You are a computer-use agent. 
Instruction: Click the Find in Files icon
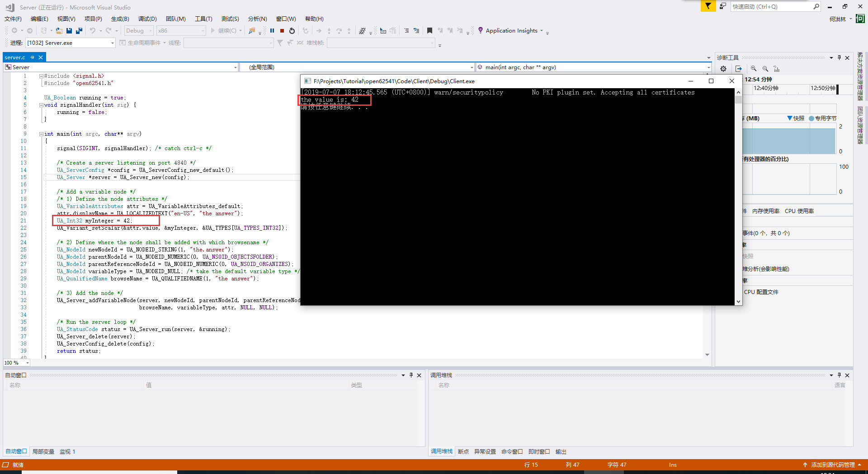pos(252,31)
